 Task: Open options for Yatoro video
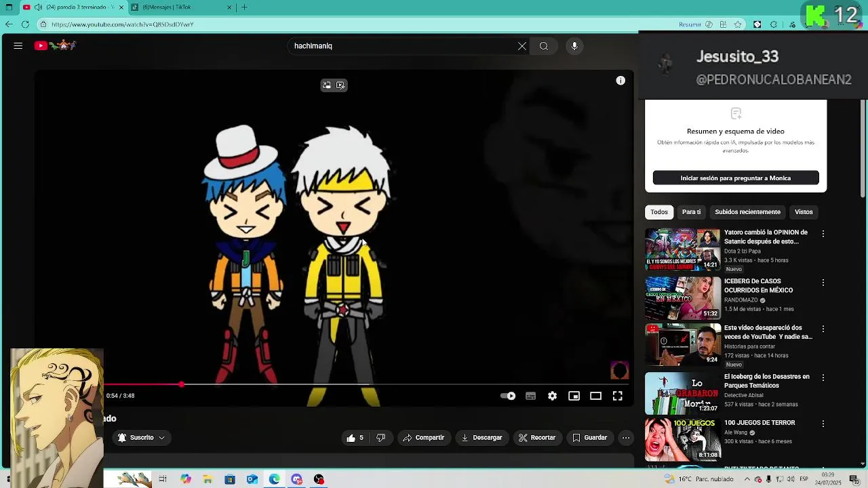pos(823,234)
